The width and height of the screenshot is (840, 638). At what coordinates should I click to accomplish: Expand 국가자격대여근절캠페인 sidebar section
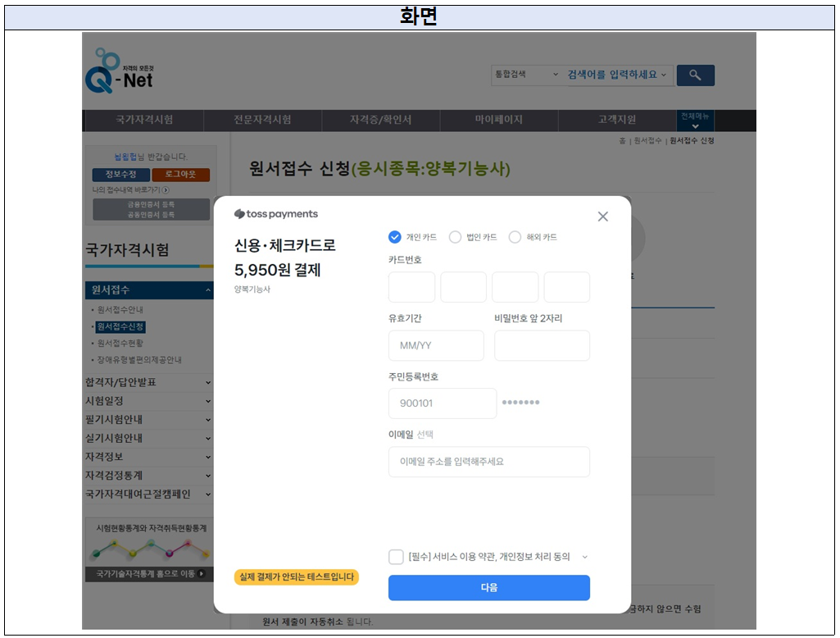coord(208,494)
